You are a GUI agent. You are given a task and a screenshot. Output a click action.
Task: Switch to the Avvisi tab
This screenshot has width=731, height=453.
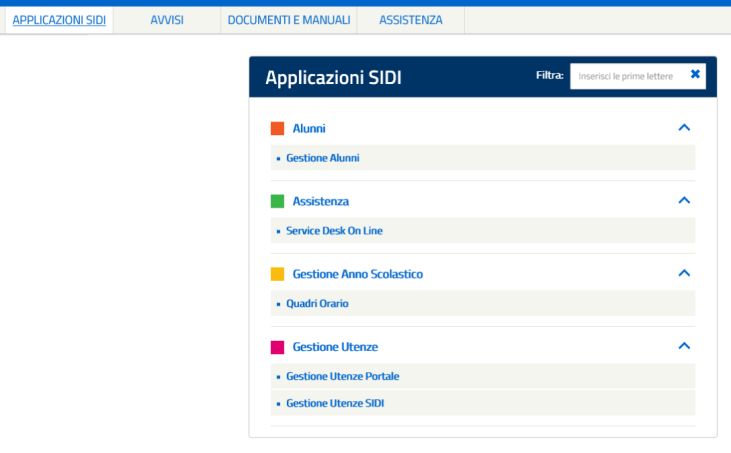(167, 20)
